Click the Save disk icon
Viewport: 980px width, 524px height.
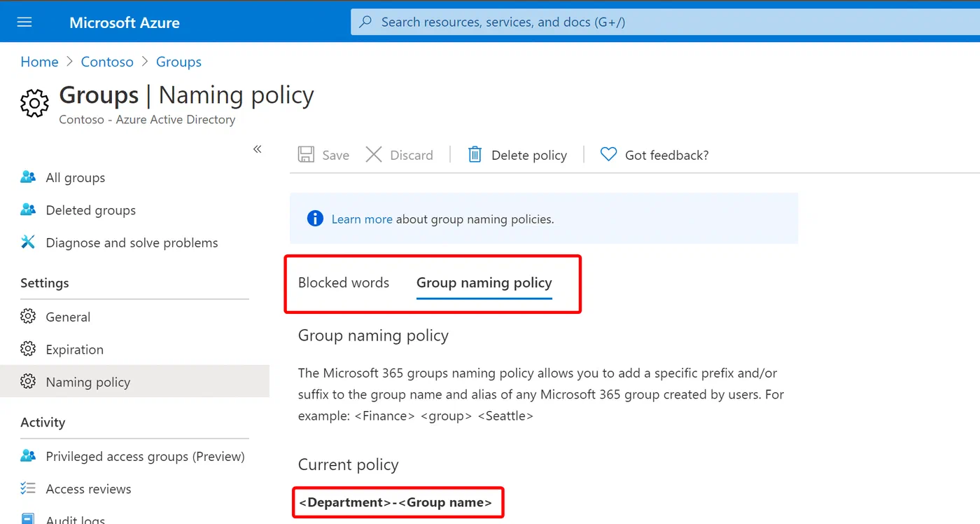click(x=306, y=155)
